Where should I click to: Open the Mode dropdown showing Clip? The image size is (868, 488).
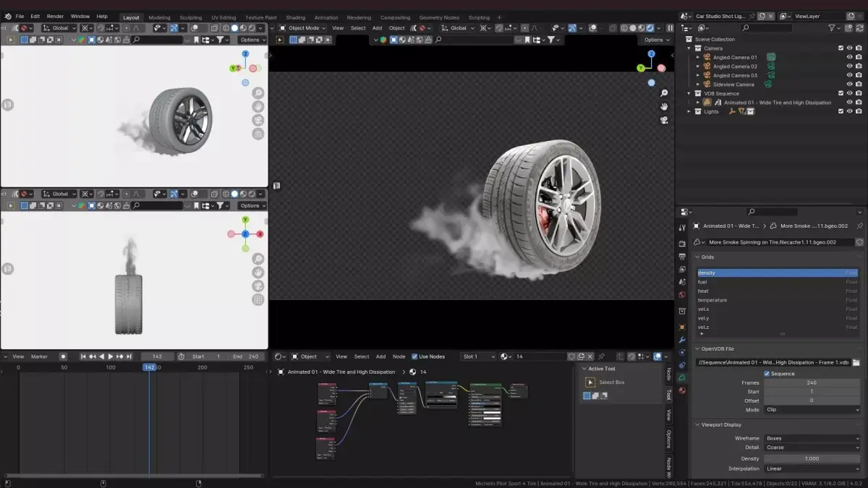coord(812,410)
